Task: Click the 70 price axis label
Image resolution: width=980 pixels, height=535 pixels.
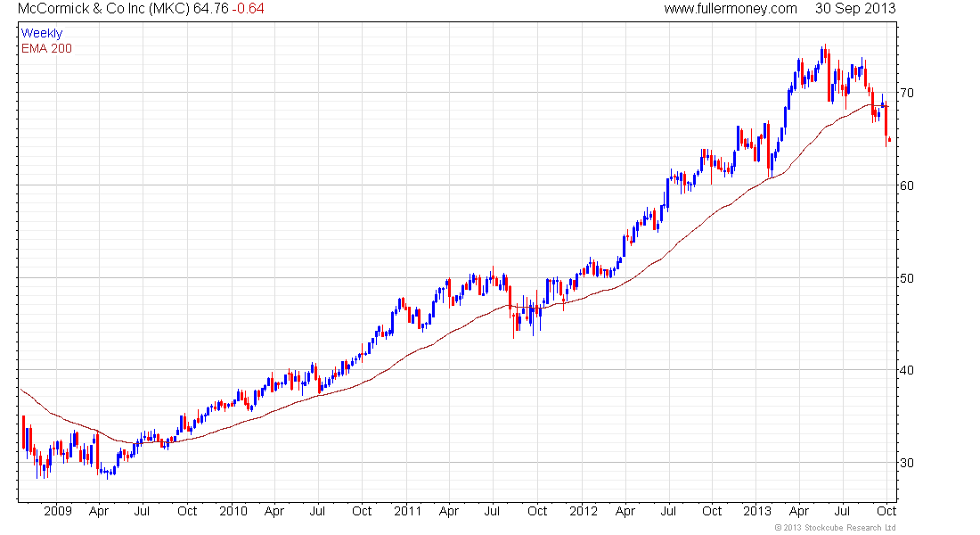Action: click(906, 93)
